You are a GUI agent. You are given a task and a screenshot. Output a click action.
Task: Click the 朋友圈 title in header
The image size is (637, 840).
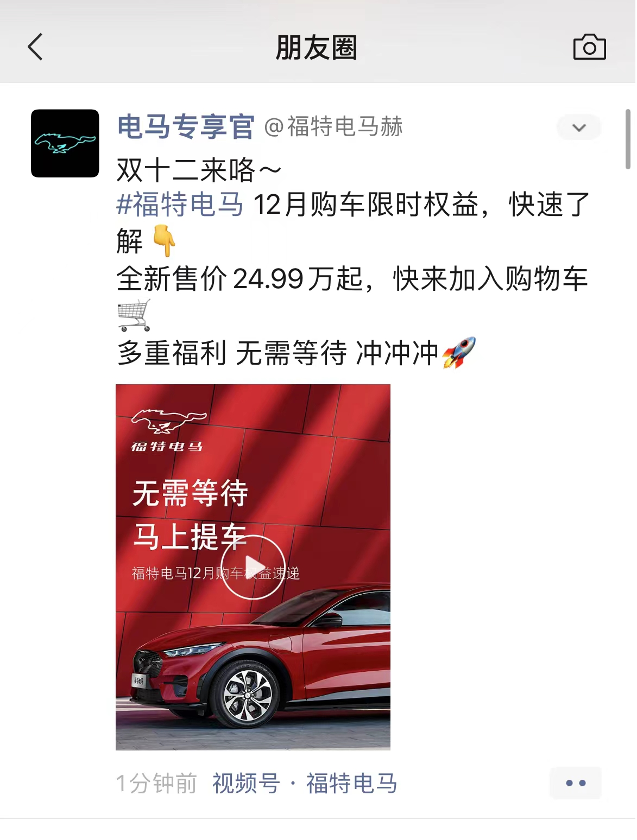317,48
